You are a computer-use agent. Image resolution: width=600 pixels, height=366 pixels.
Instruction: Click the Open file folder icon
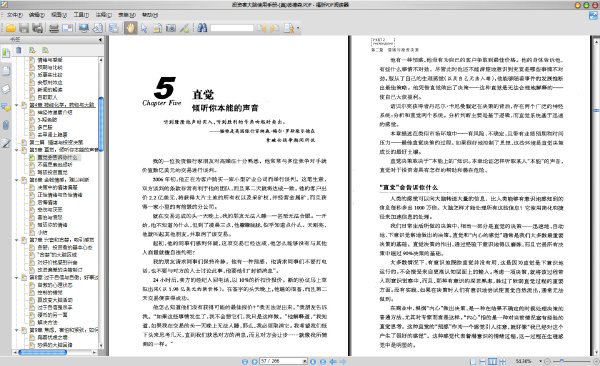pyautogui.click(x=10, y=28)
